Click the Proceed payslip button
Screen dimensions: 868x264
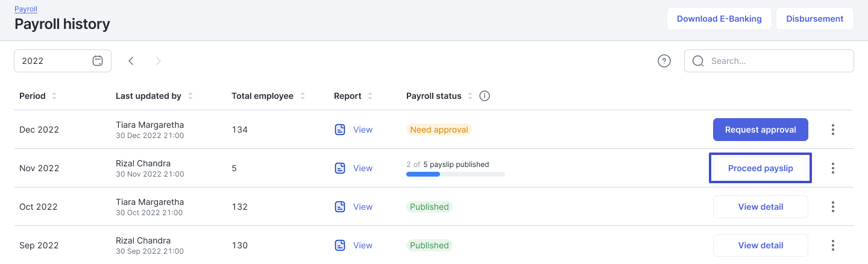point(760,168)
